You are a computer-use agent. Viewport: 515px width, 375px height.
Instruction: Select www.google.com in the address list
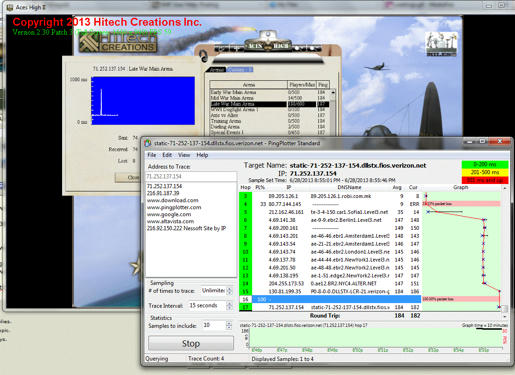(169, 214)
